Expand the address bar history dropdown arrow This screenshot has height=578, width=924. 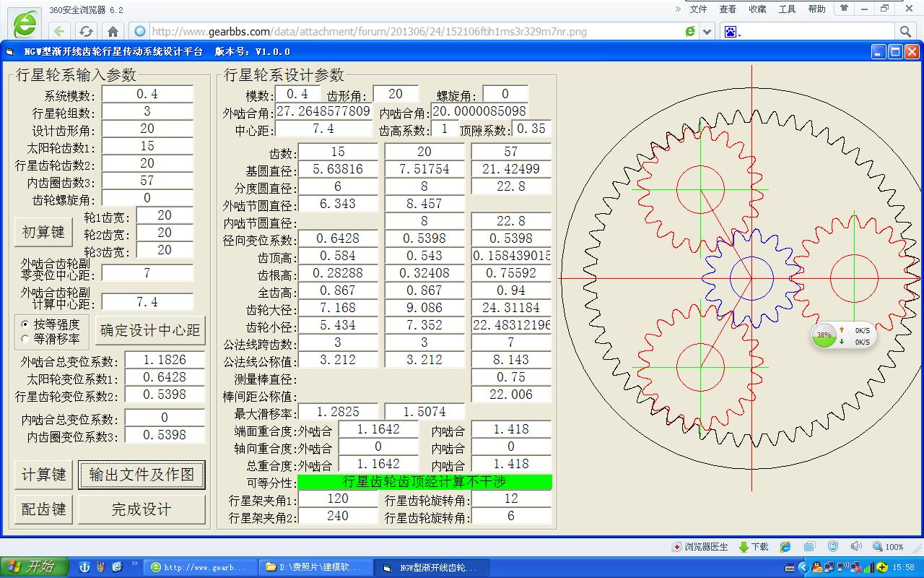707,32
